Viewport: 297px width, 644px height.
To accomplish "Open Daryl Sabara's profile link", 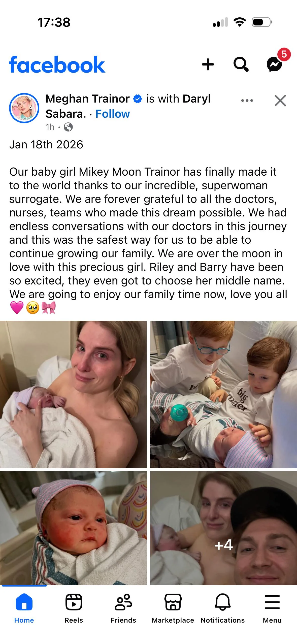I will coord(128,106).
